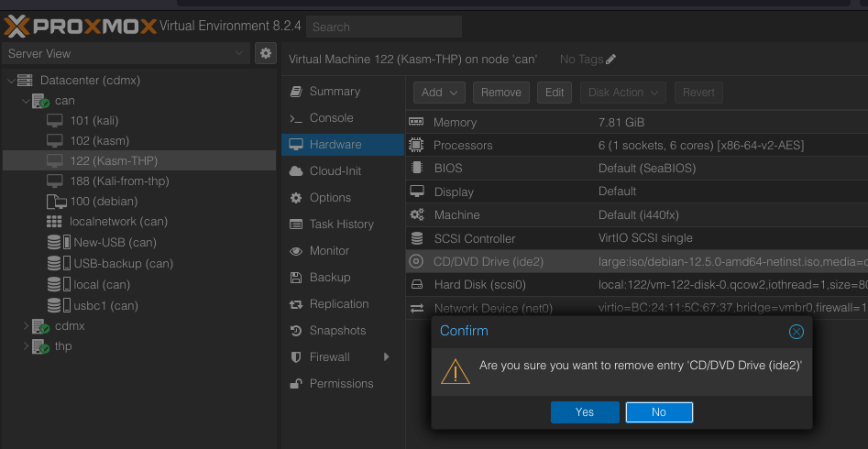
Task: Open the Add hardware dropdown
Action: tap(440, 93)
